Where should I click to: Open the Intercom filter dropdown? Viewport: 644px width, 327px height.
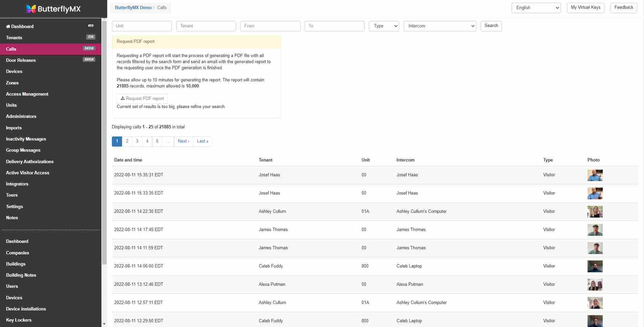(x=439, y=26)
